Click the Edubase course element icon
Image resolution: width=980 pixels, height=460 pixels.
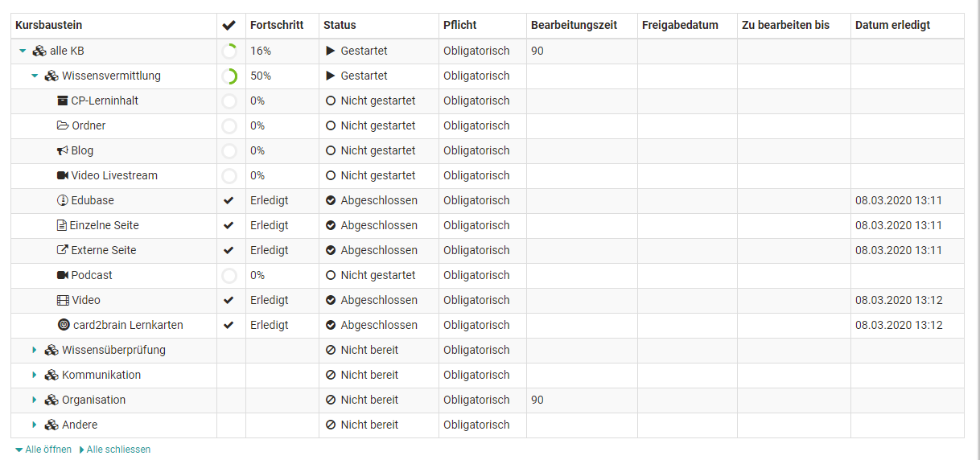tap(63, 200)
